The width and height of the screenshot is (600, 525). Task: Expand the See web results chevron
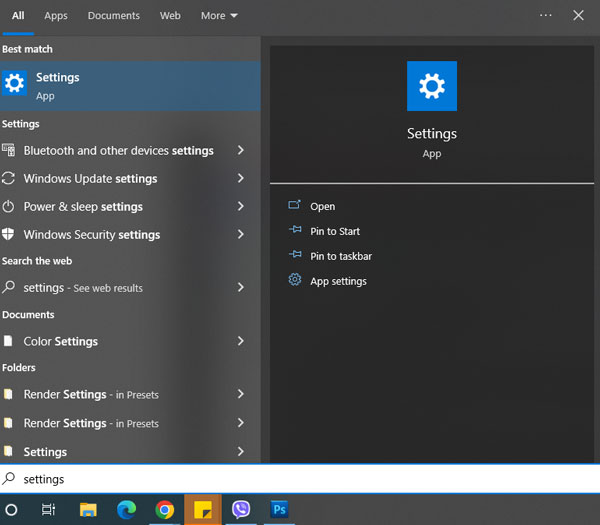pyautogui.click(x=240, y=287)
